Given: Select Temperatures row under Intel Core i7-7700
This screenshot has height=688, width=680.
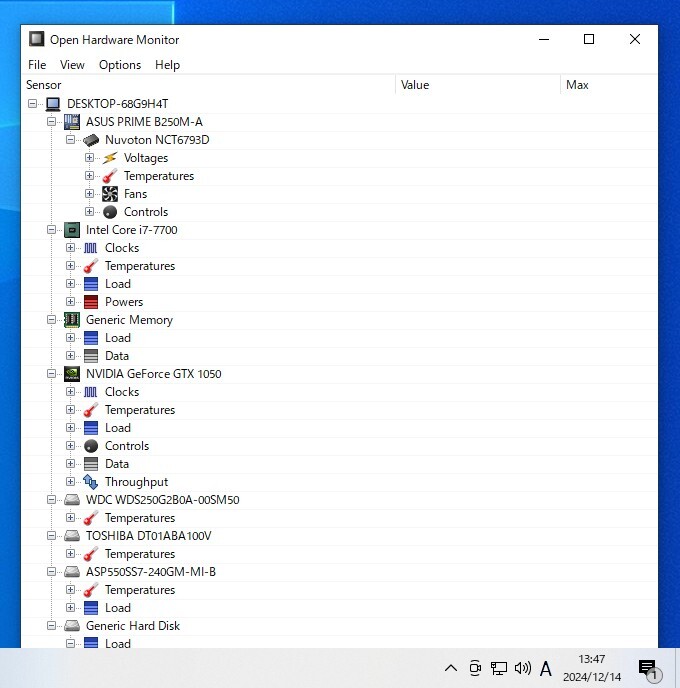Looking at the screenshot, I should (340, 266).
